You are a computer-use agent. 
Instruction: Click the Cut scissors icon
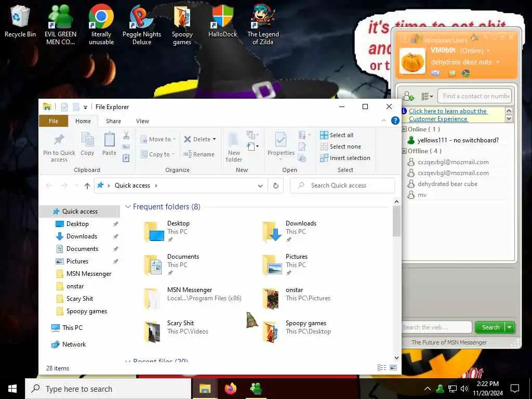point(126,136)
